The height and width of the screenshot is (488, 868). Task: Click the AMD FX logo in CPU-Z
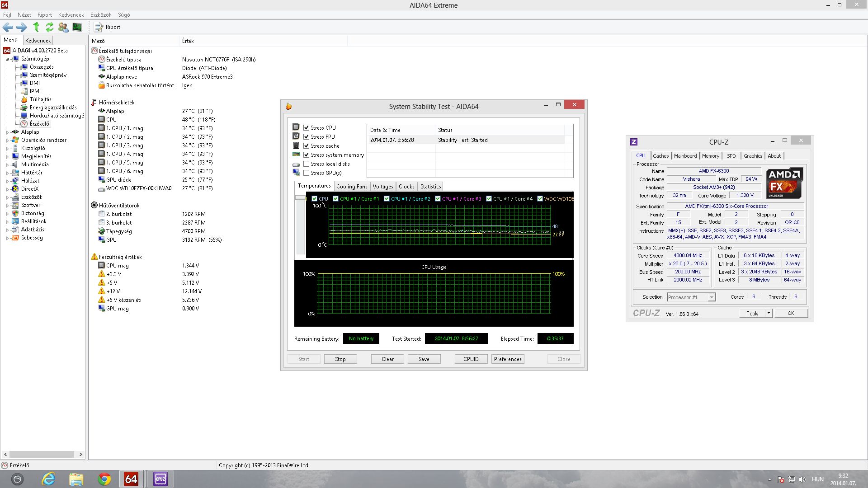point(784,183)
